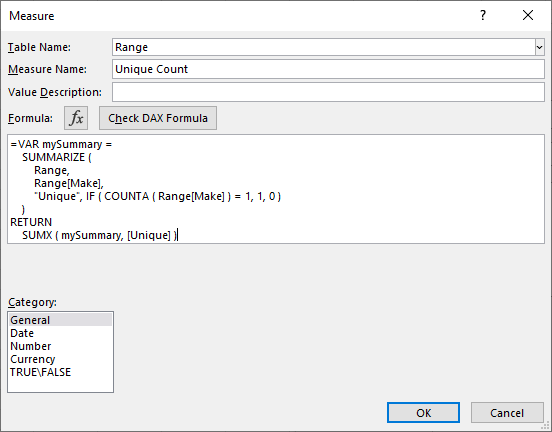Click the Measure Name input field
The height and width of the screenshot is (432, 552).
pyautogui.click(x=328, y=69)
